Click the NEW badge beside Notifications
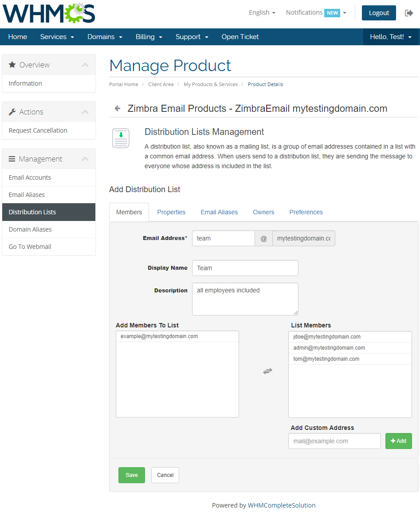 click(332, 13)
